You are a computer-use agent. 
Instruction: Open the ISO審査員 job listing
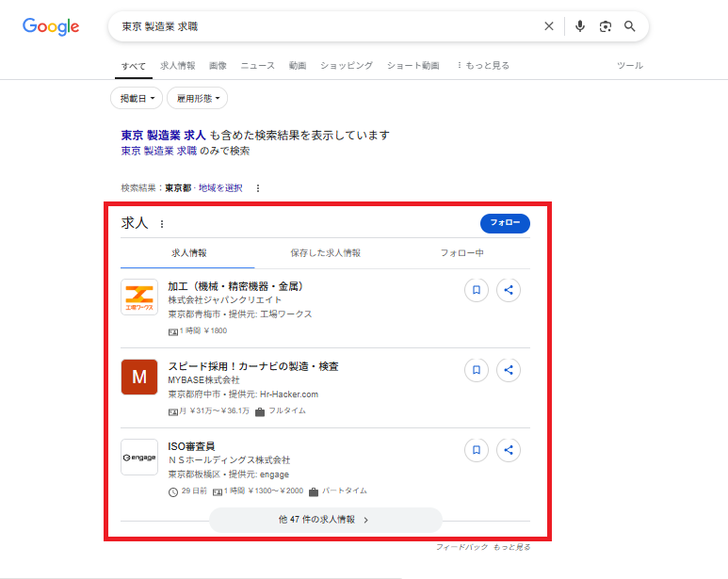coord(191,446)
